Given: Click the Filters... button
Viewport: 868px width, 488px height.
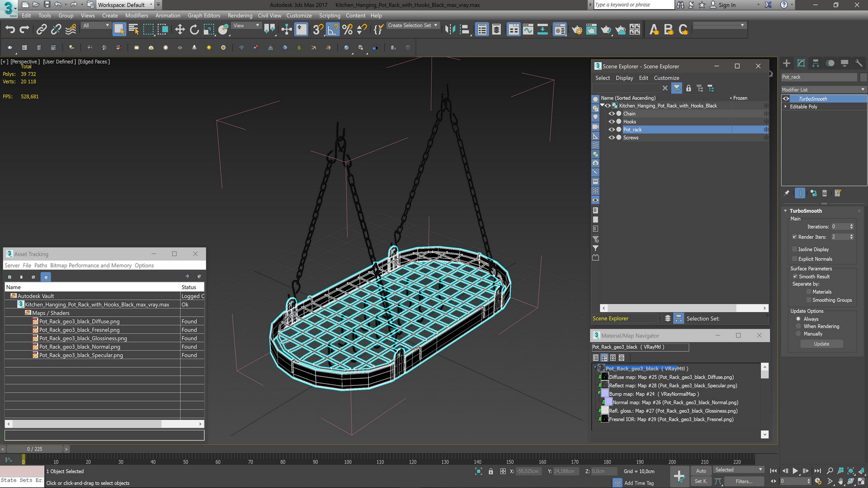Looking at the screenshot, I should pyautogui.click(x=744, y=482).
